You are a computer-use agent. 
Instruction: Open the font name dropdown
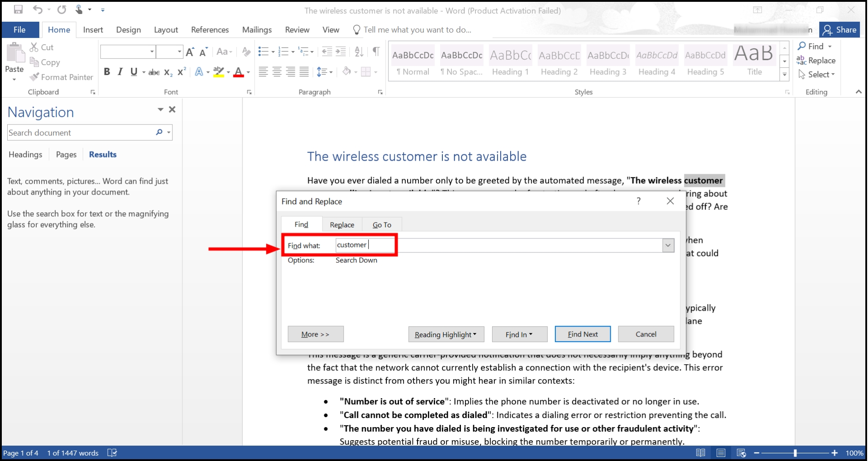(152, 52)
